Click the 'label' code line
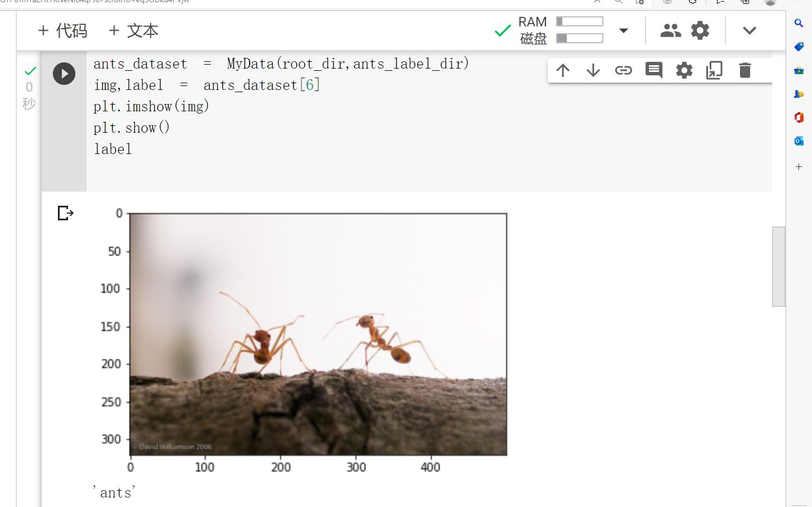 coord(112,149)
